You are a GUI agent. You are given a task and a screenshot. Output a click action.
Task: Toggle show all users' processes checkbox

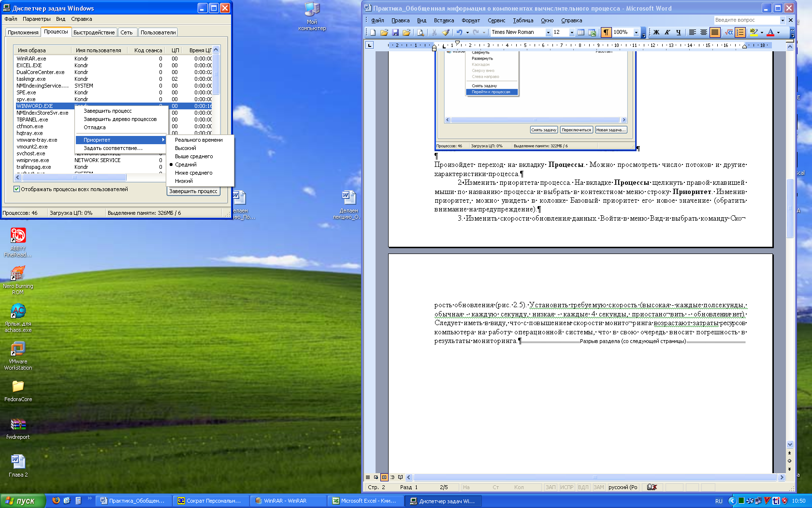[17, 189]
